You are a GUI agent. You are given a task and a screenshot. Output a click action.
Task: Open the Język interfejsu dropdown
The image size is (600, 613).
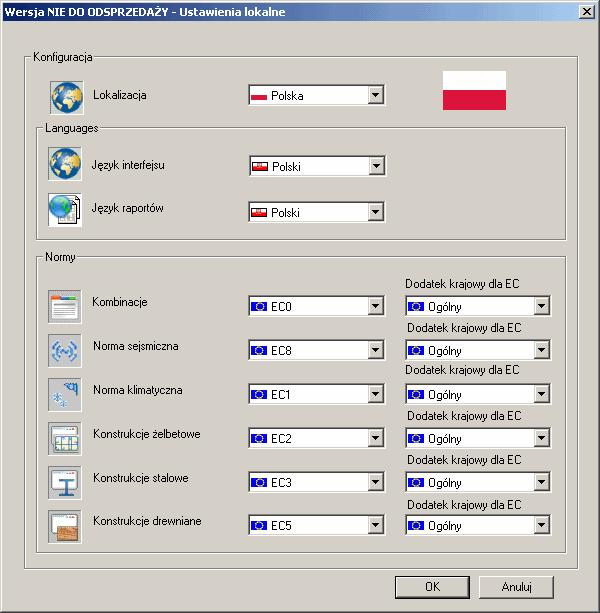[317, 166]
